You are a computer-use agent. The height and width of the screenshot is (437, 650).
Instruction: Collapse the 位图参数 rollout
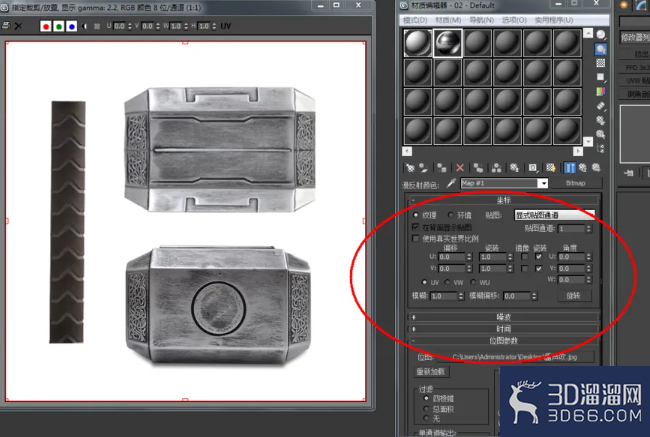(x=504, y=340)
